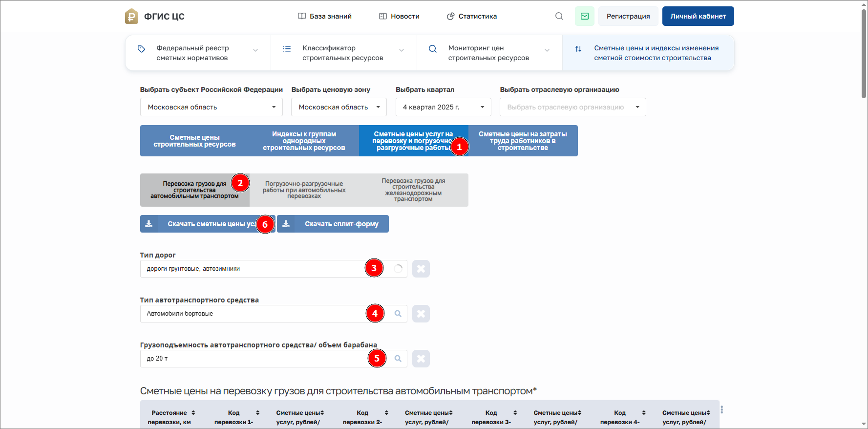Switch to Сметные цены строительных ресурсов tab
This screenshot has height=429, width=868.
click(195, 141)
